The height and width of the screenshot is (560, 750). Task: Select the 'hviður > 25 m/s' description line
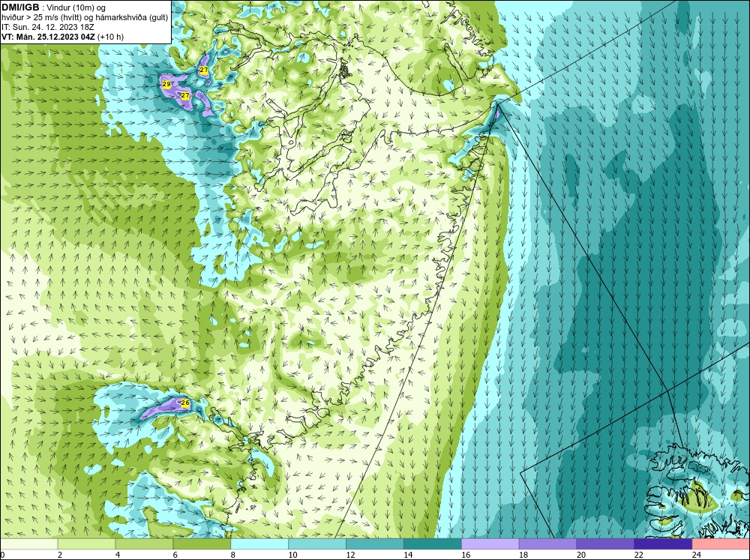(x=85, y=17)
